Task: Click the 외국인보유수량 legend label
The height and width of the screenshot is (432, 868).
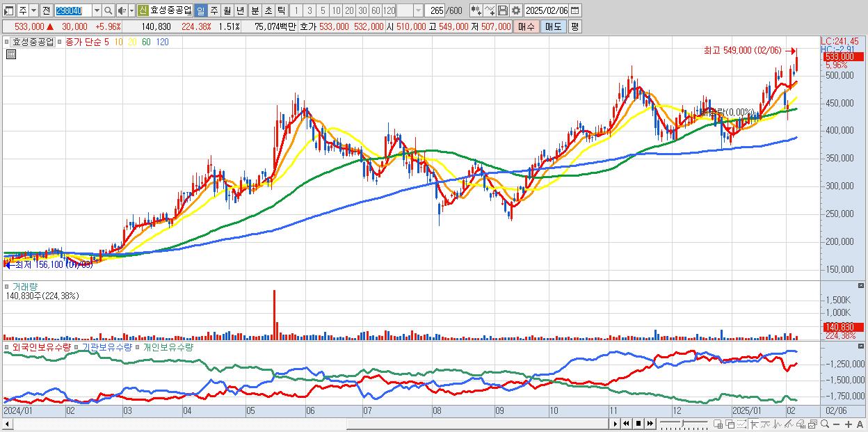Action: click(x=41, y=346)
